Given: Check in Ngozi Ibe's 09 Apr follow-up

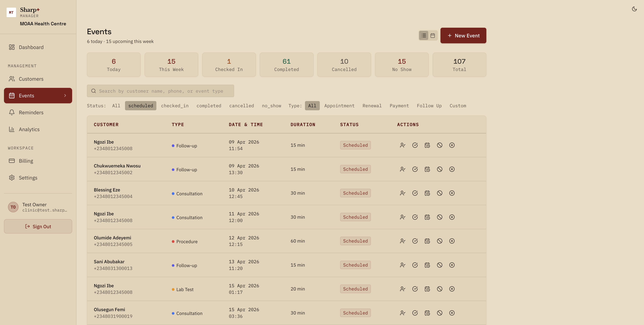Looking at the screenshot, I should [403, 145].
